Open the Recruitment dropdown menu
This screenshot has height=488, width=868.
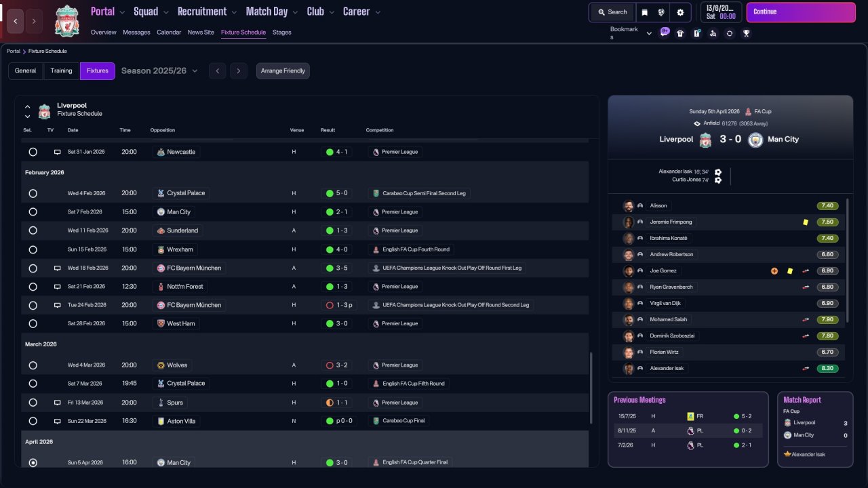point(208,12)
